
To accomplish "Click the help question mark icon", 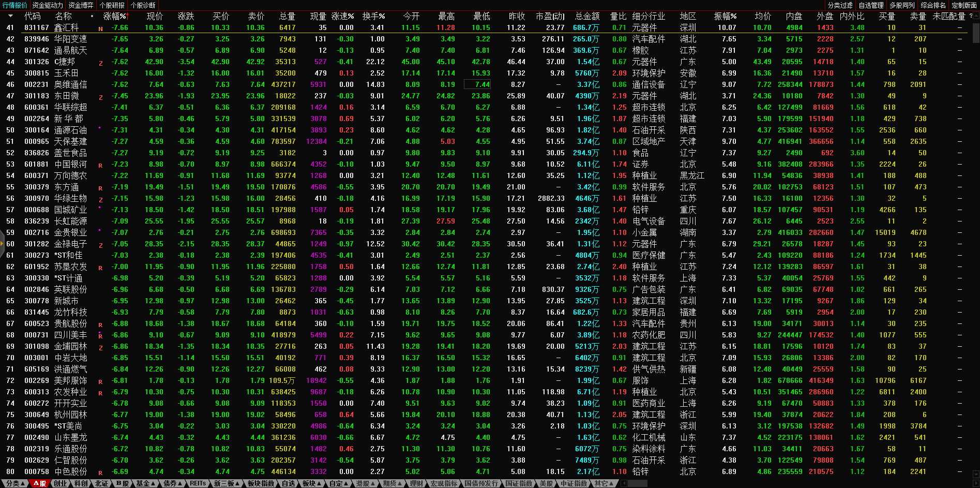I will (x=971, y=16).
